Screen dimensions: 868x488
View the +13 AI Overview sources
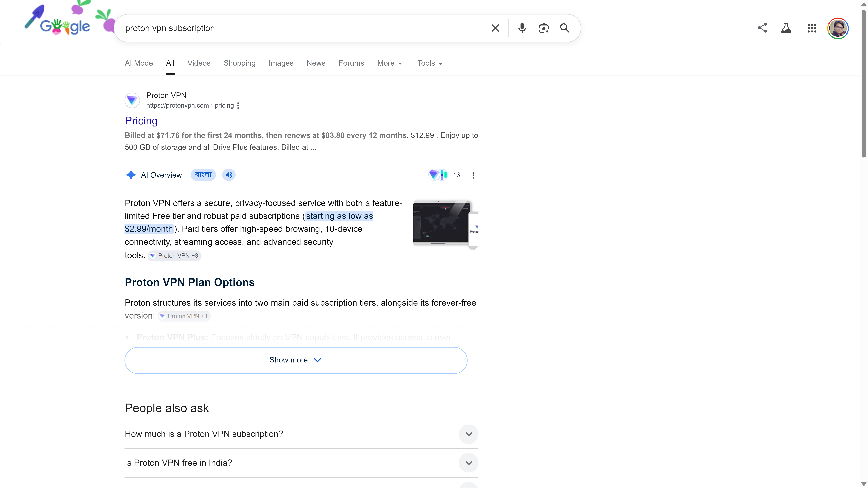(444, 175)
